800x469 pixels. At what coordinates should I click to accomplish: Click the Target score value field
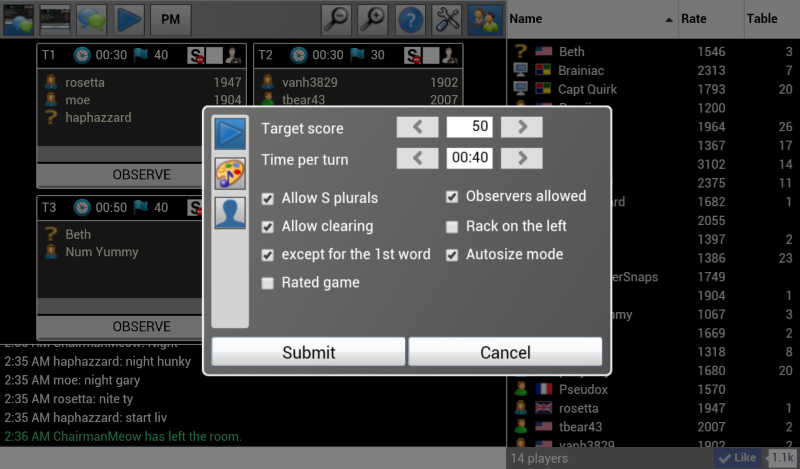tap(469, 127)
